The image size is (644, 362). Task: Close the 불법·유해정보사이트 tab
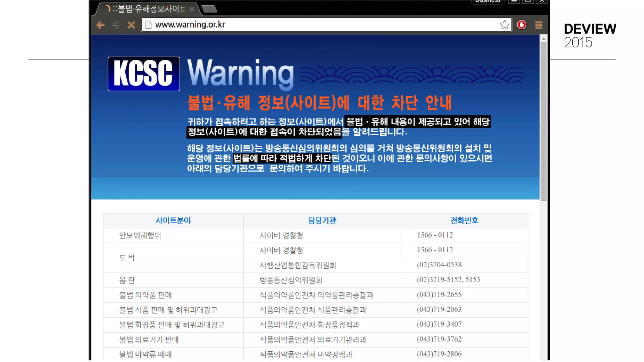[192, 9]
